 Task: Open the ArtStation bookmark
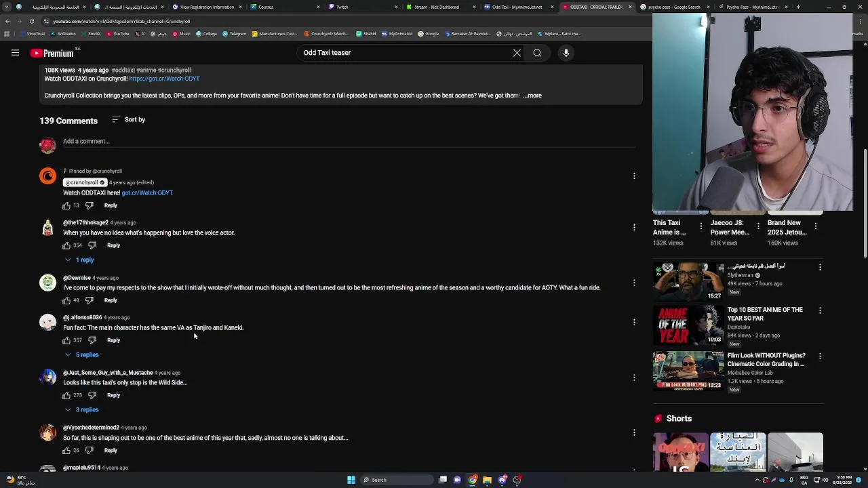64,34
